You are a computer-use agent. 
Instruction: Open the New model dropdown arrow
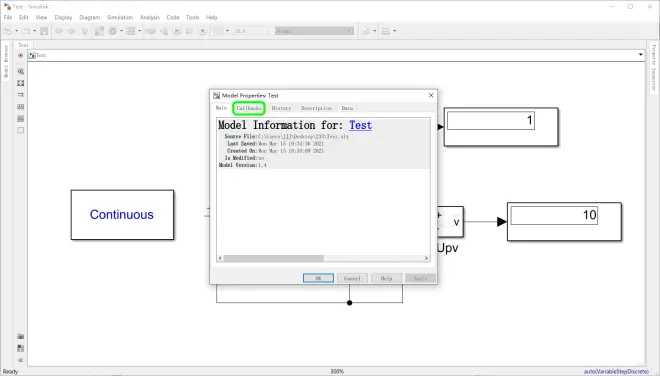(x=16, y=31)
